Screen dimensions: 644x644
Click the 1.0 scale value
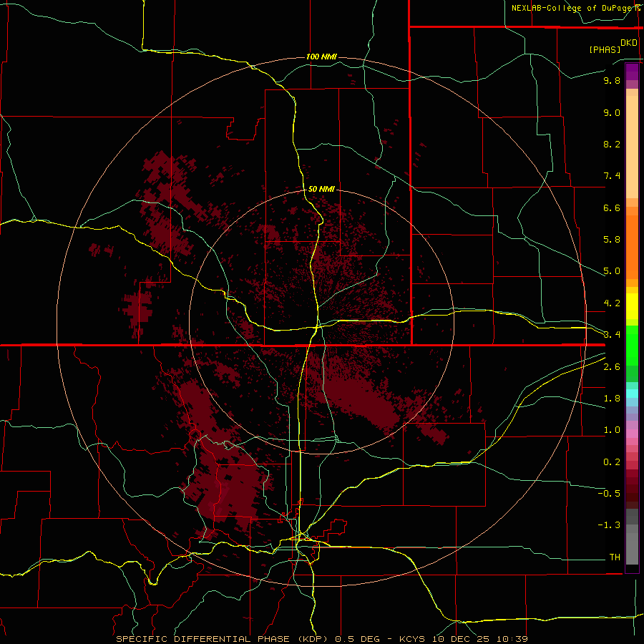(x=612, y=430)
